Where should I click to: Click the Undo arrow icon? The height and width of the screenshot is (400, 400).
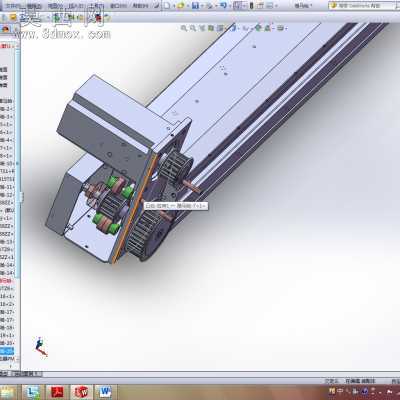(x=224, y=5)
